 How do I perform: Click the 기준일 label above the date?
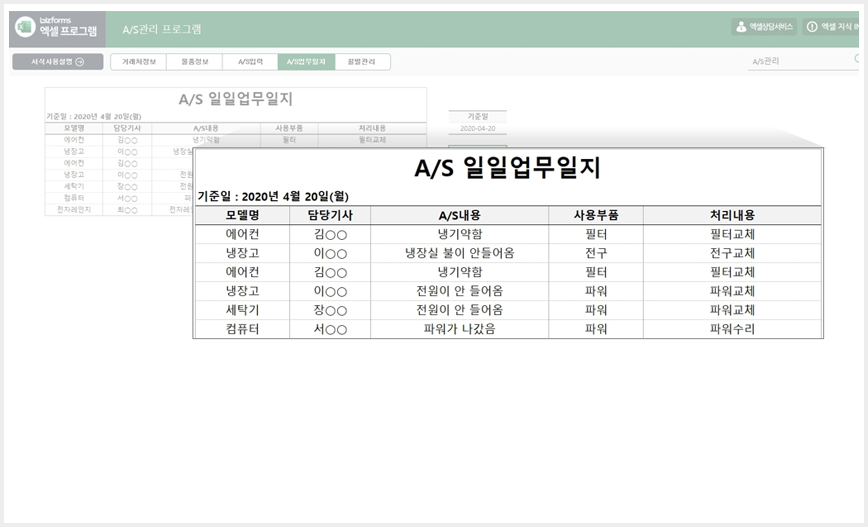pos(478,116)
